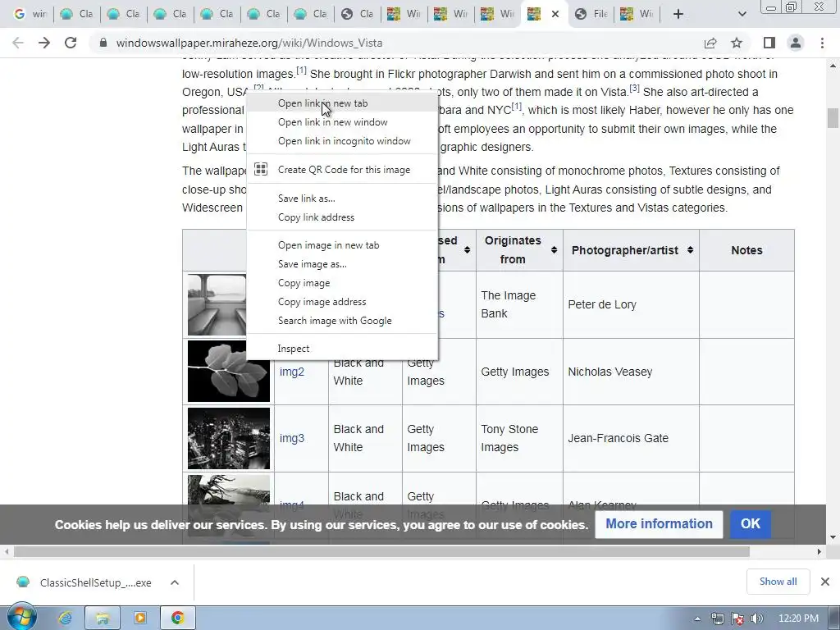Screen dimensions: 840x630
Task: Select Copy link address
Action: [342, 217]
